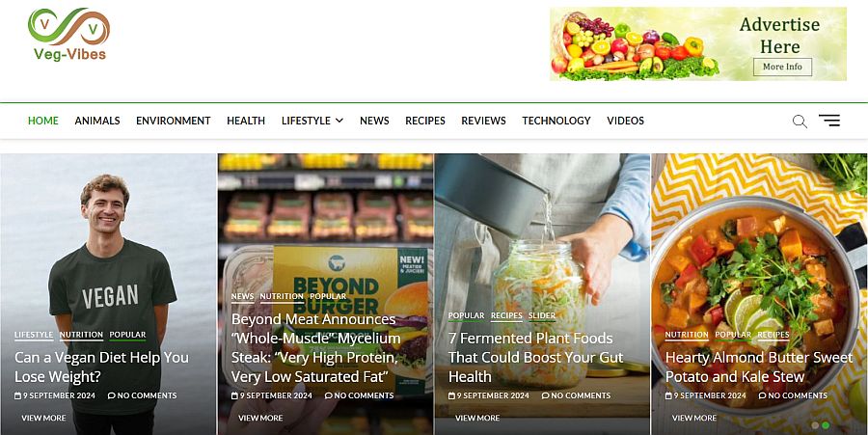Select the Slider tag on the fermented foods post
This screenshot has width=868, height=435.
coord(542,315)
